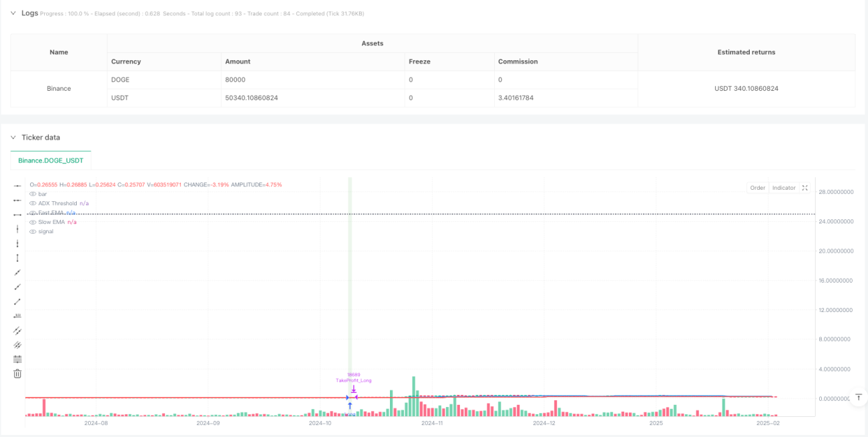Click the Assets column header
The width and height of the screenshot is (868, 437).
[x=373, y=43]
